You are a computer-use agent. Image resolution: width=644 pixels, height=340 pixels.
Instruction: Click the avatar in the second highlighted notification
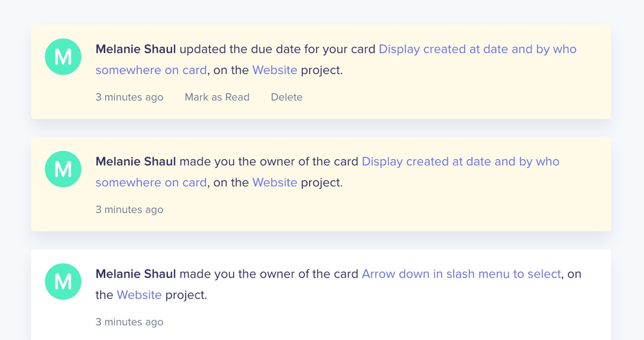63,169
